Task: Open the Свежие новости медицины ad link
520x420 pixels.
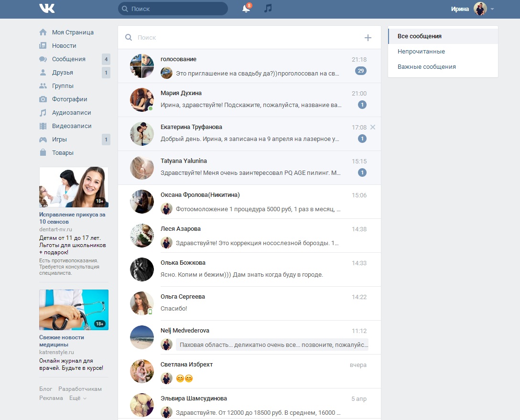Action: coord(62,341)
